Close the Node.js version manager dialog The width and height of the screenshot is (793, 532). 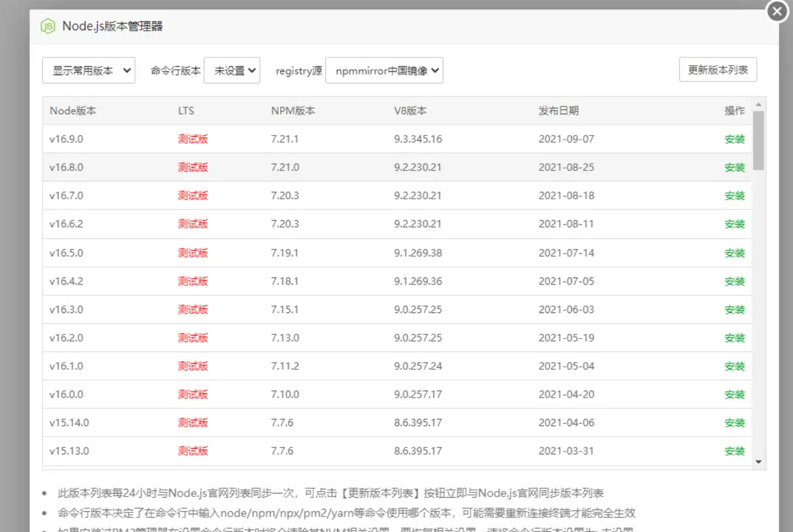[777, 11]
